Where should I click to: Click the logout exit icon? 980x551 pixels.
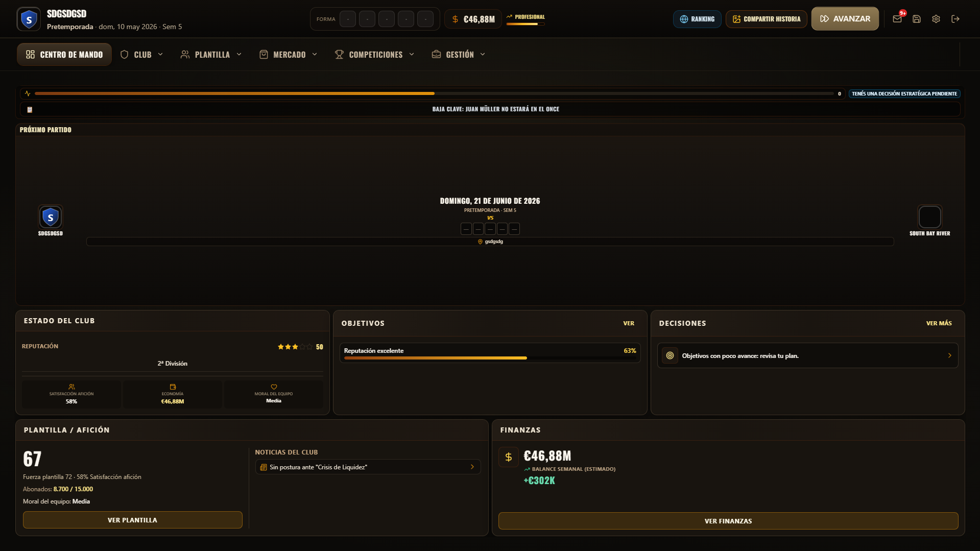coord(955,19)
